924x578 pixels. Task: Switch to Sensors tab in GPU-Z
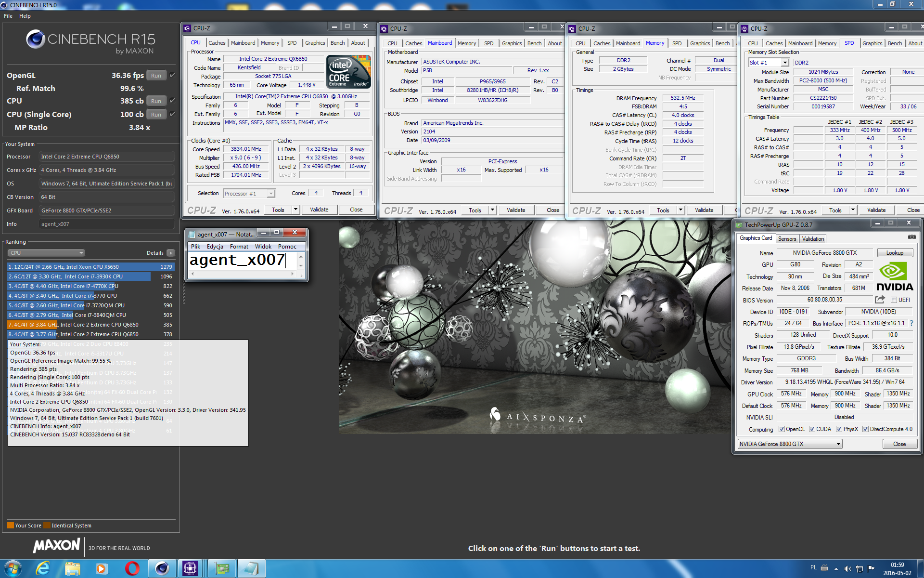[787, 239]
